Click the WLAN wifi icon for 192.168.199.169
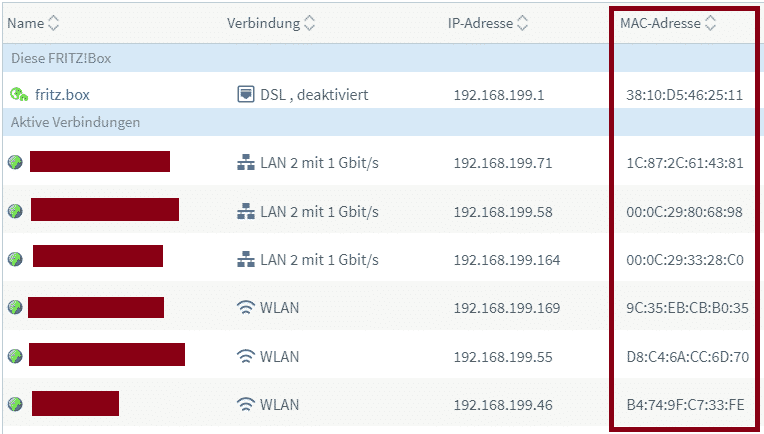This screenshot has height=434, width=764. (246, 308)
